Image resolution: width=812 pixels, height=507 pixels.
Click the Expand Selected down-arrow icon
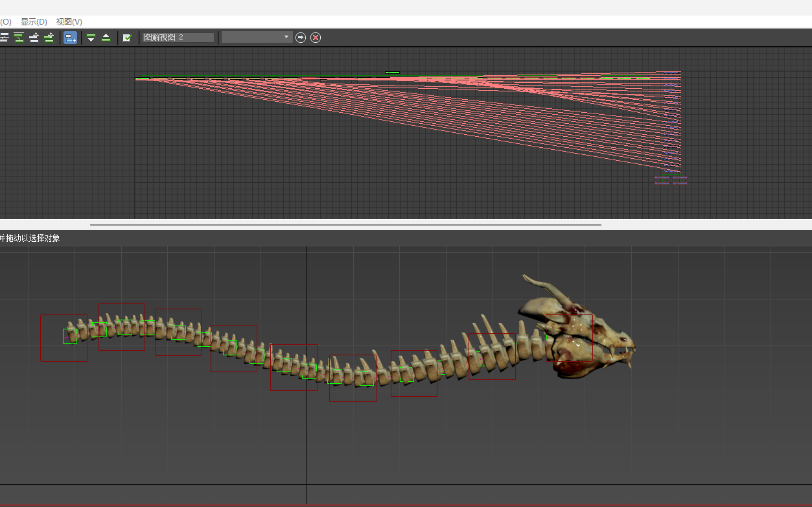[x=91, y=38]
